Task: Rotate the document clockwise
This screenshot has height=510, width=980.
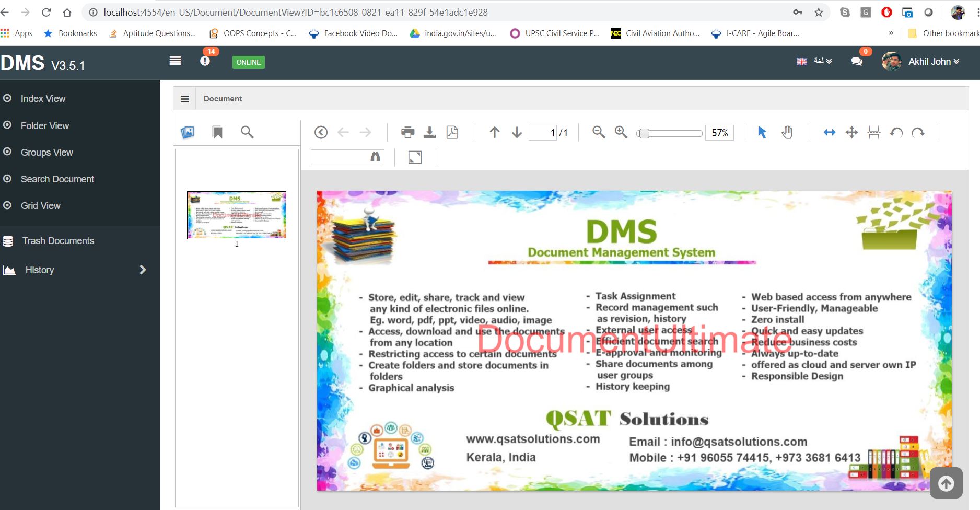Action: click(x=918, y=133)
